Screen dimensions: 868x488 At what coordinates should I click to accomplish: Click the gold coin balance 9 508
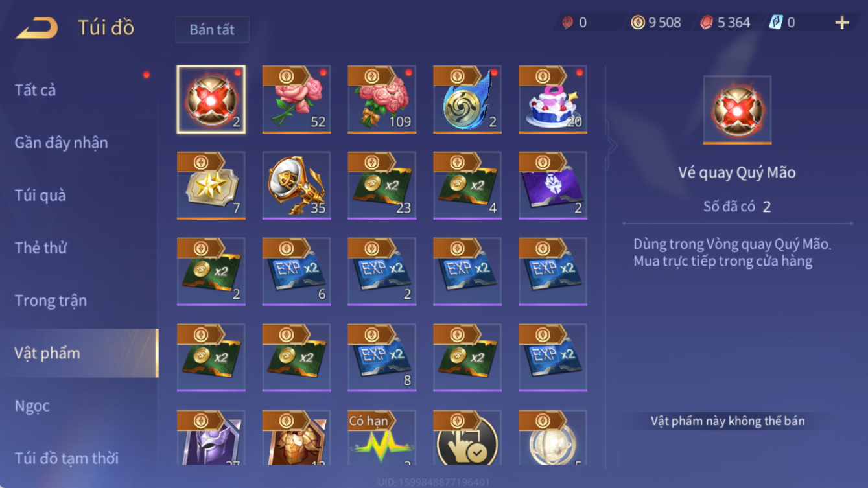[656, 23]
